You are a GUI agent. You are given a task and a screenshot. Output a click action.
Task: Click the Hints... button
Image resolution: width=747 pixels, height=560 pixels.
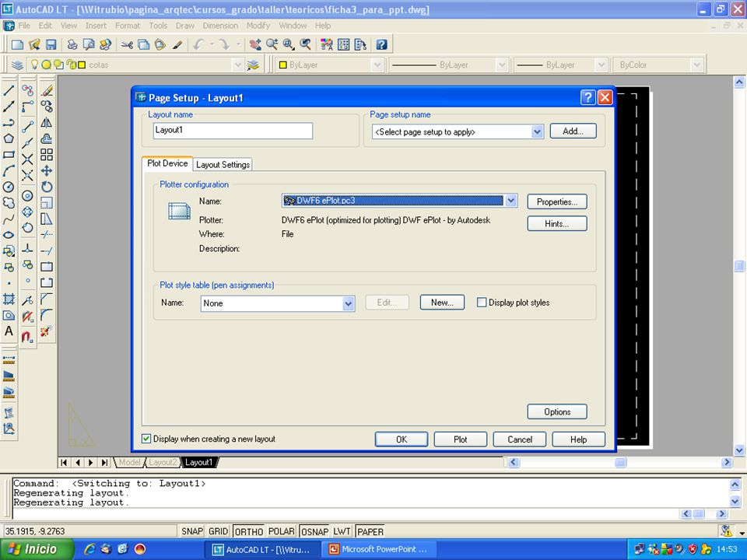click(557, 224)
